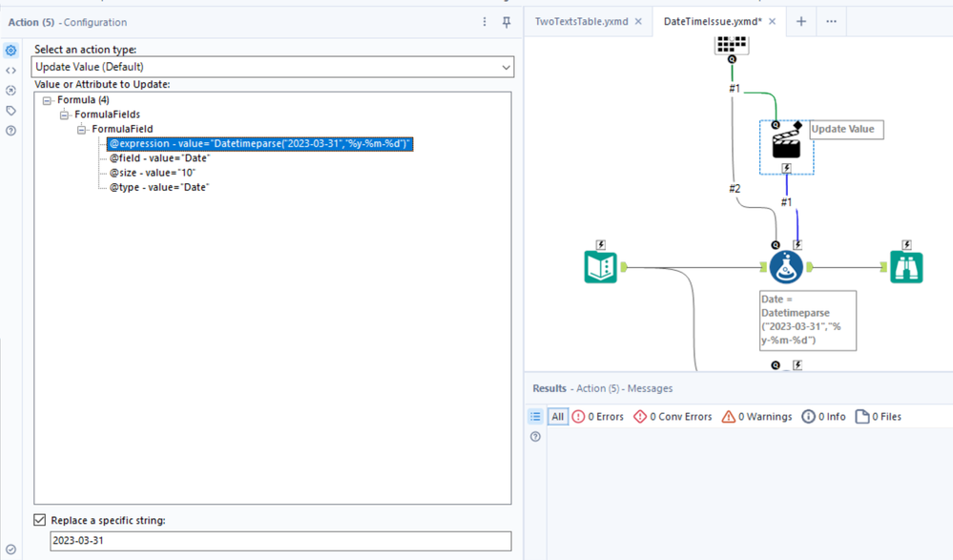Filter results by 0 Errors
The height and width of the screenshot is (560, 953).
click(598, 417)
